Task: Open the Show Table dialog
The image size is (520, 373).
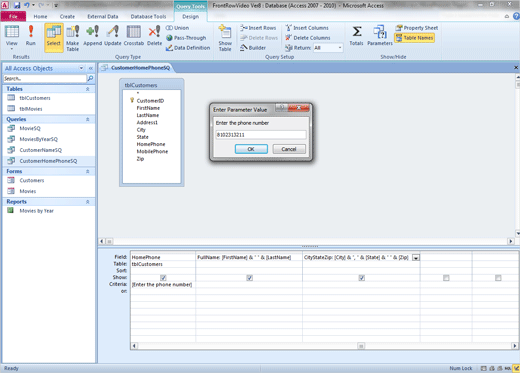Action: pyautogui.click(x=225, y=38)
